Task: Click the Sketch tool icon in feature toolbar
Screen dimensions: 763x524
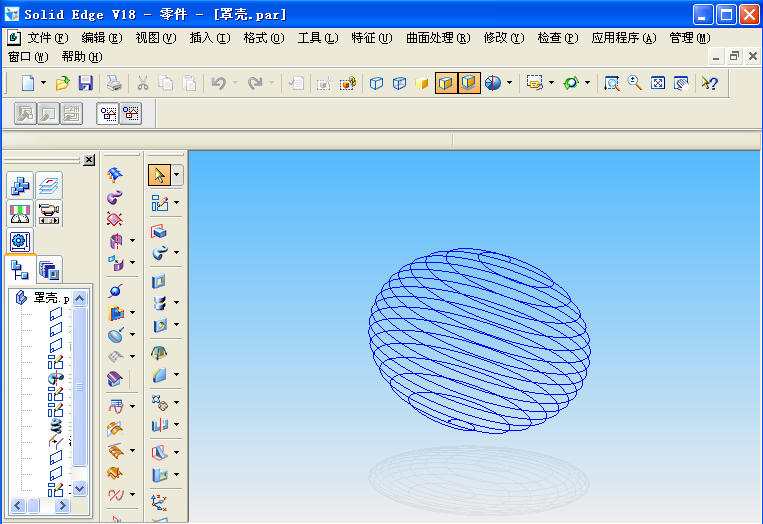Action: pos(159,203)
